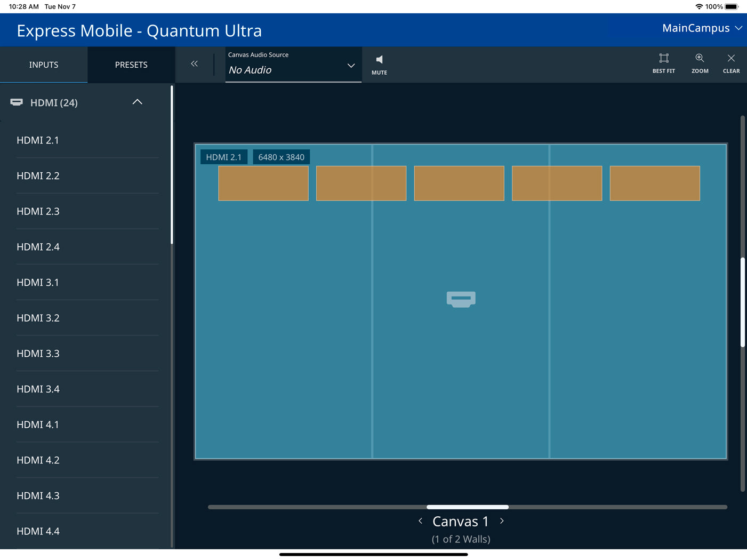Click the 6480 x 3840 resolution label
747x560 pixels.
[x=281, y=157]
